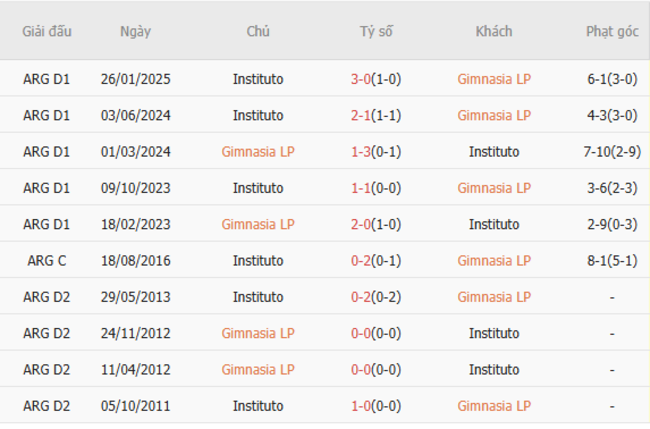This screenshot has height=429, width=650.
Task: Click Gimnasia LP in the 24/11/2012 match
Action: pos(258,333)
